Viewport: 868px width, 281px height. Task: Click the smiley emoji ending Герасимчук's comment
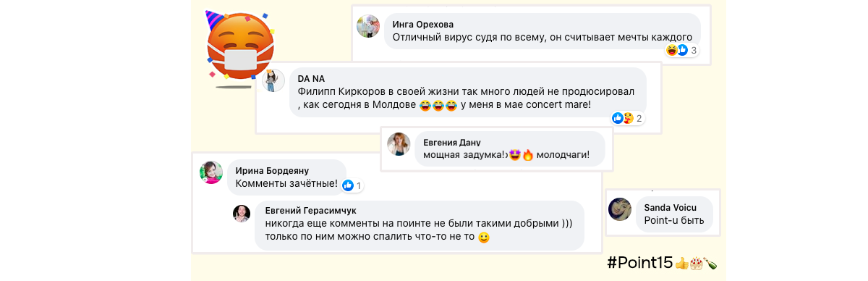pos(485,237)
